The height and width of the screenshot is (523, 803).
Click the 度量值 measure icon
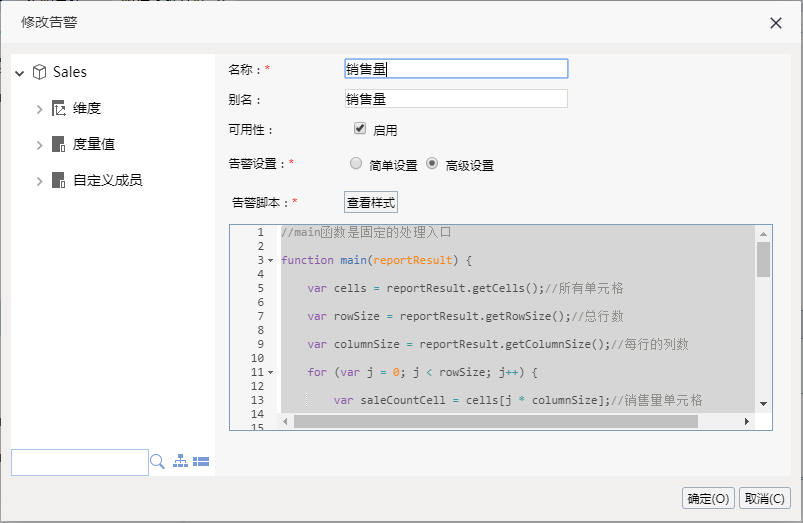click(x=58, y=144)
